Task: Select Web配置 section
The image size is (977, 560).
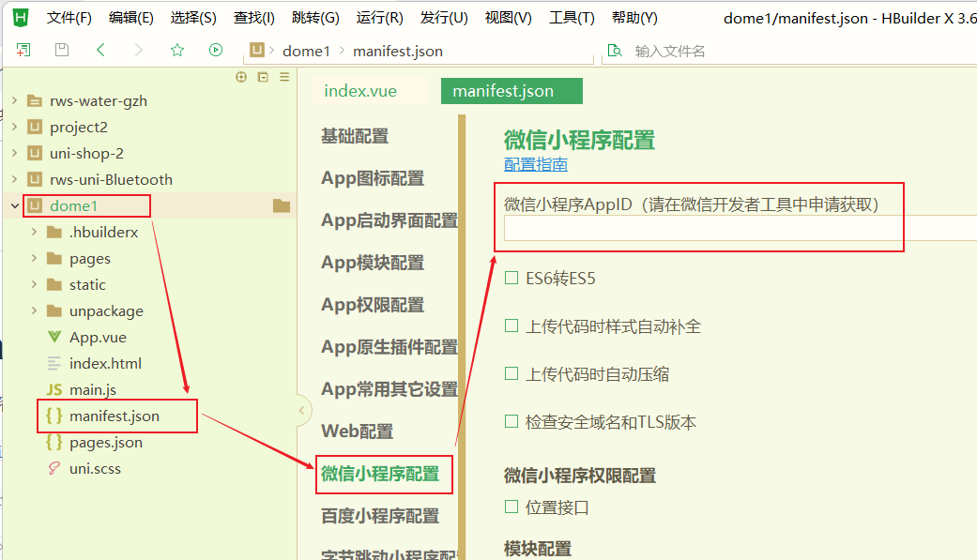Action: click(357, 431)
